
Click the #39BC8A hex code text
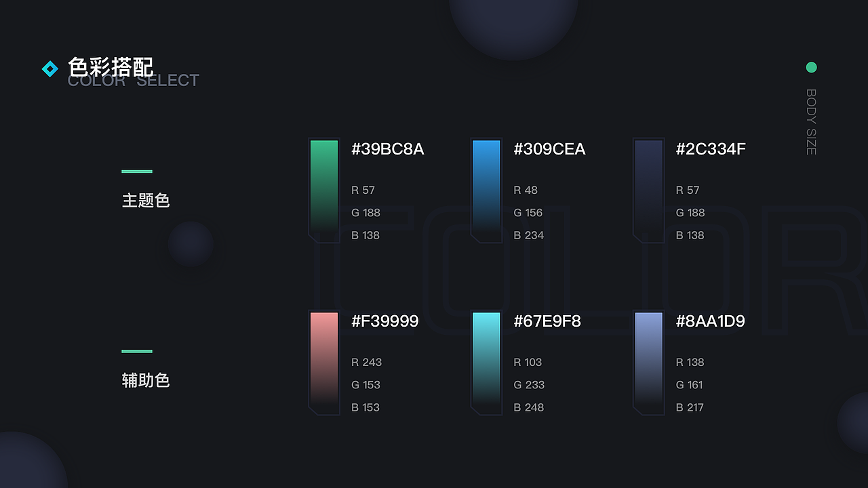click(388, 149)
